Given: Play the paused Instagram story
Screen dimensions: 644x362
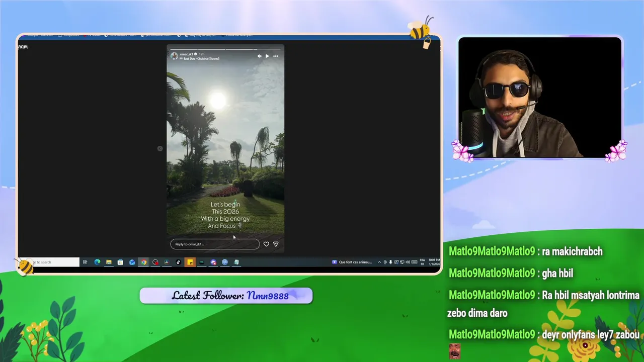Looking at the screenshot, I should (267, 56).
